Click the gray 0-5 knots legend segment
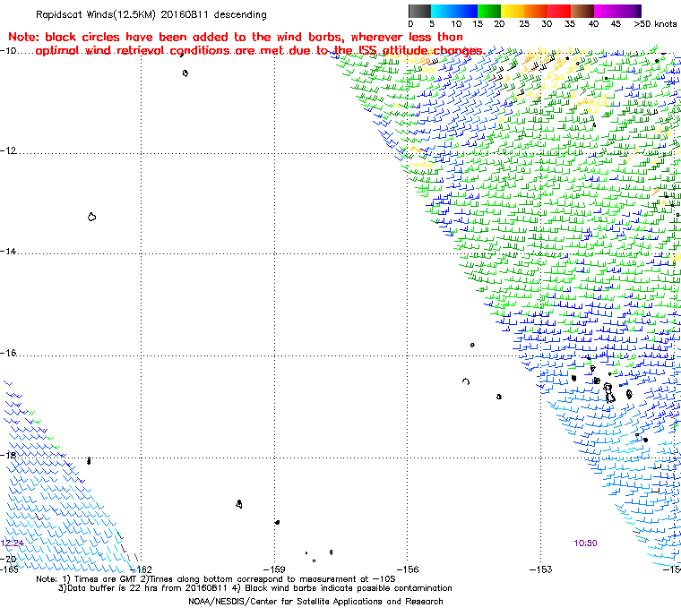The height and width of the screenshot is (616, 681). point(419,11)
